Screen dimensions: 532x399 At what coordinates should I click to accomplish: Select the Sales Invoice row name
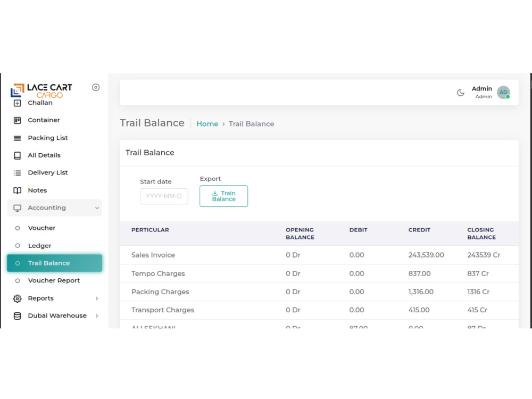(153, 255)
